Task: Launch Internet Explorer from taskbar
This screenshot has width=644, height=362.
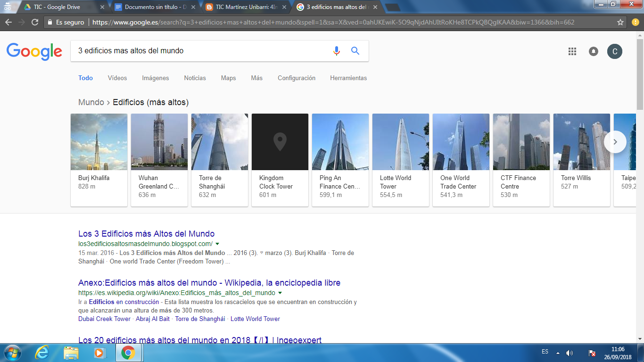Action: 42,353
